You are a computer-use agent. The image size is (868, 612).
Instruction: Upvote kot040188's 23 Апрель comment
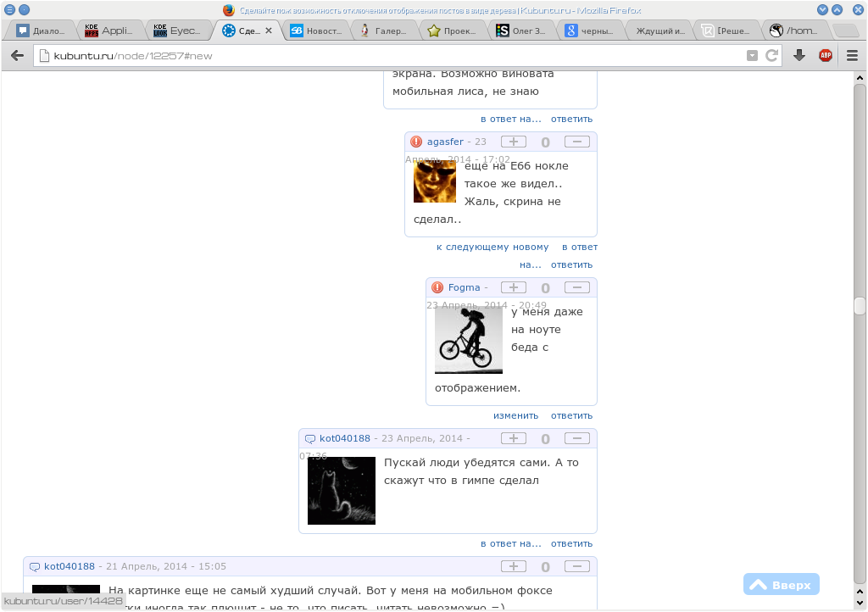tap(513, 438)
